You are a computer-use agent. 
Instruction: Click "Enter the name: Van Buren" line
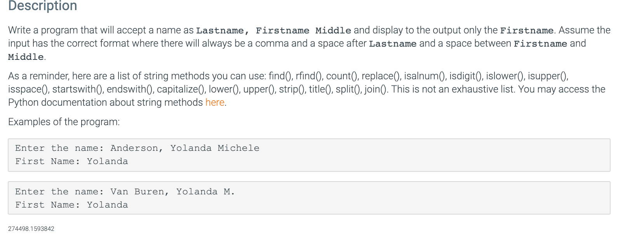(125, 192)
